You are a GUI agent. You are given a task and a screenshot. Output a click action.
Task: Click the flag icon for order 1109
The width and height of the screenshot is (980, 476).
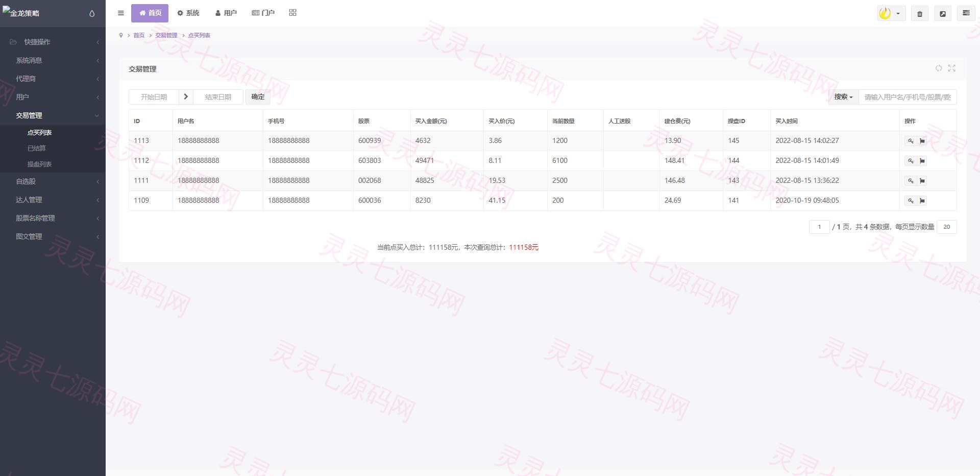tap(922, 201)
